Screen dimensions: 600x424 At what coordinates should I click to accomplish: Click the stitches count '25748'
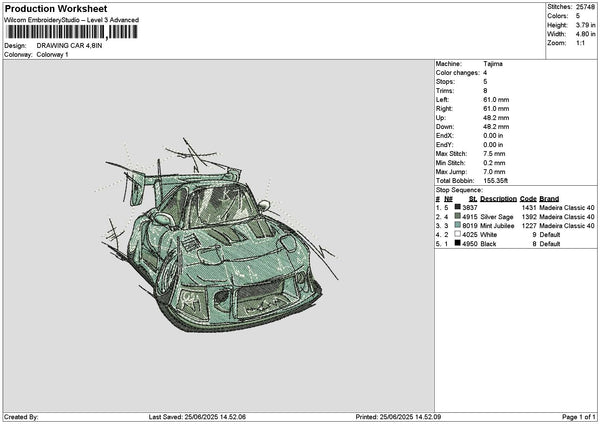[x=585, y=7]
